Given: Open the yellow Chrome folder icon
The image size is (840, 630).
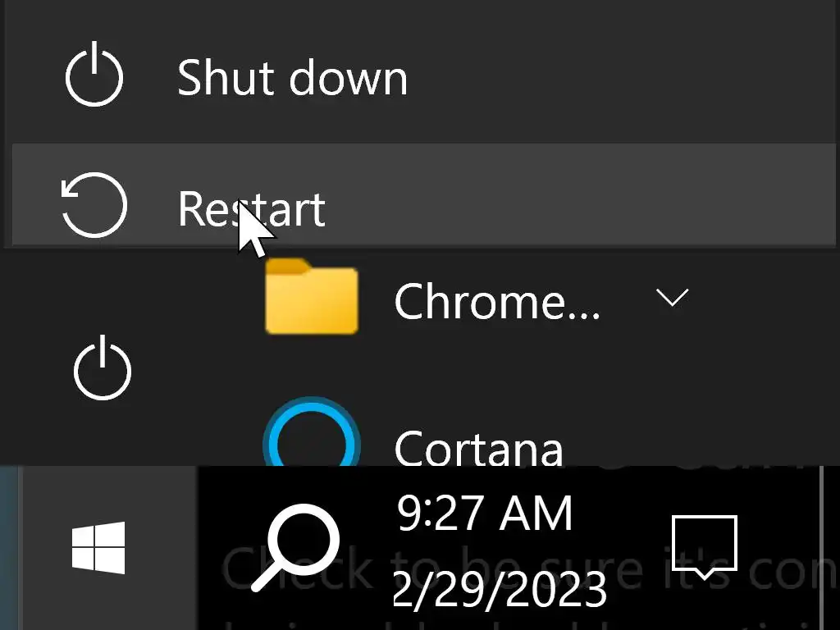Looking at the screenshot, I should pos(312,297).
